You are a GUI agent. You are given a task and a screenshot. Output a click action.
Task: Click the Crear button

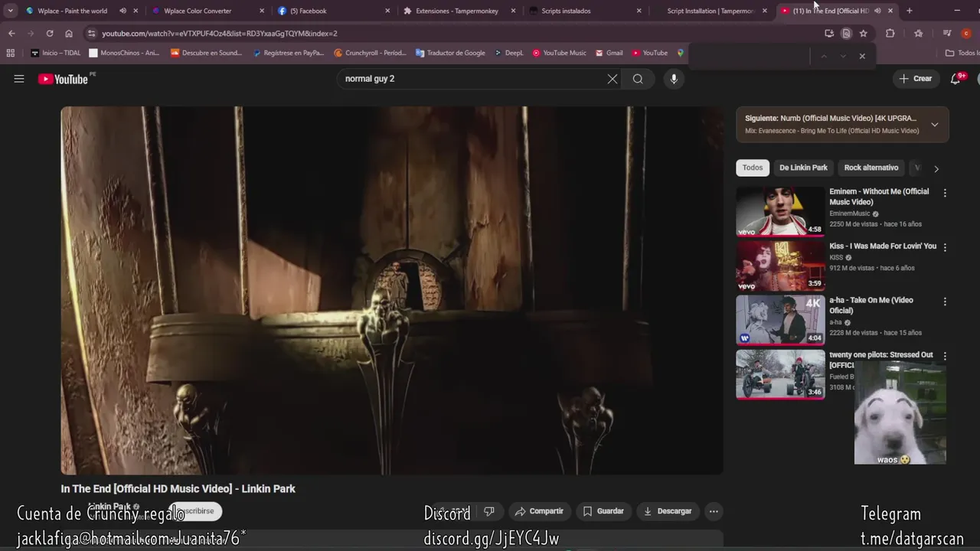[x=916, y=79]
